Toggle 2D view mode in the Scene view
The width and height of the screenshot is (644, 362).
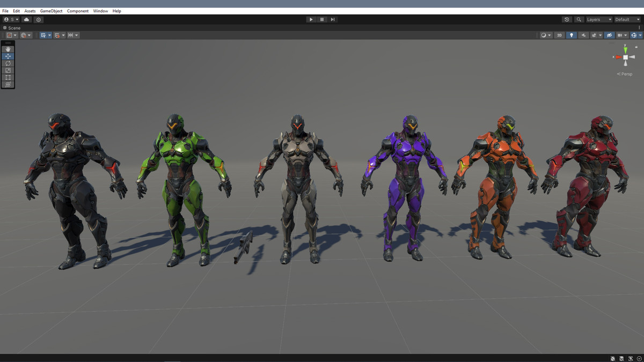[x=559, y=35]
